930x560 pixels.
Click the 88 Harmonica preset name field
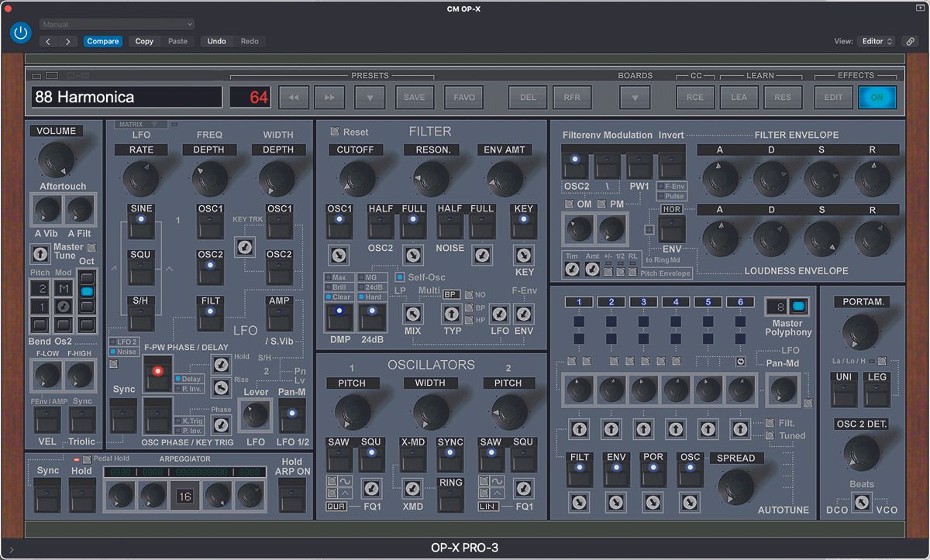(x=126, y=96)
